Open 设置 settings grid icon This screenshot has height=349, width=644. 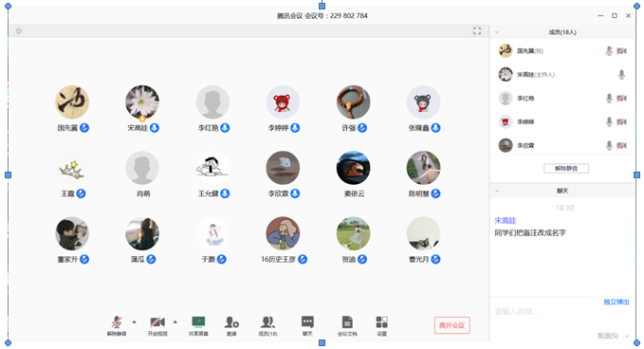[381, 321]
